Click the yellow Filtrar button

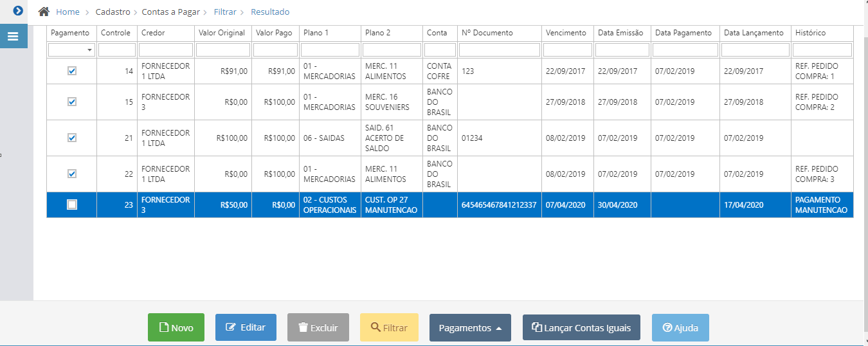(x=389, y=327)
